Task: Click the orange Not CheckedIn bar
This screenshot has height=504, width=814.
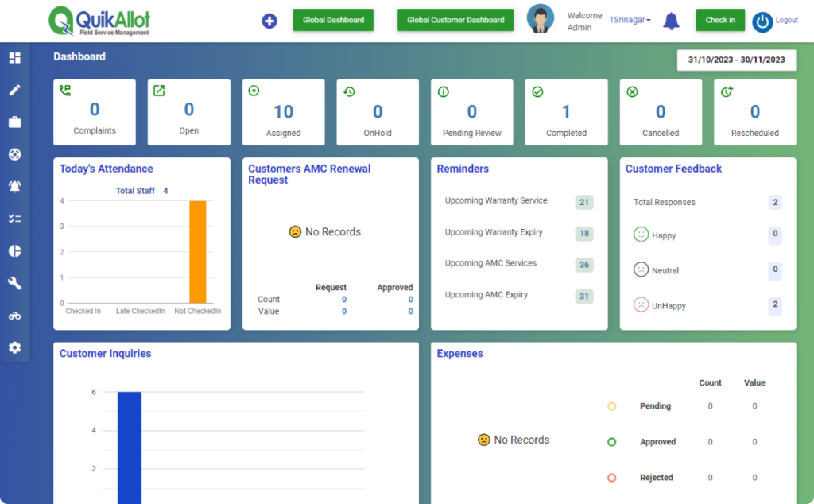Action: click(x=198, y=252)
